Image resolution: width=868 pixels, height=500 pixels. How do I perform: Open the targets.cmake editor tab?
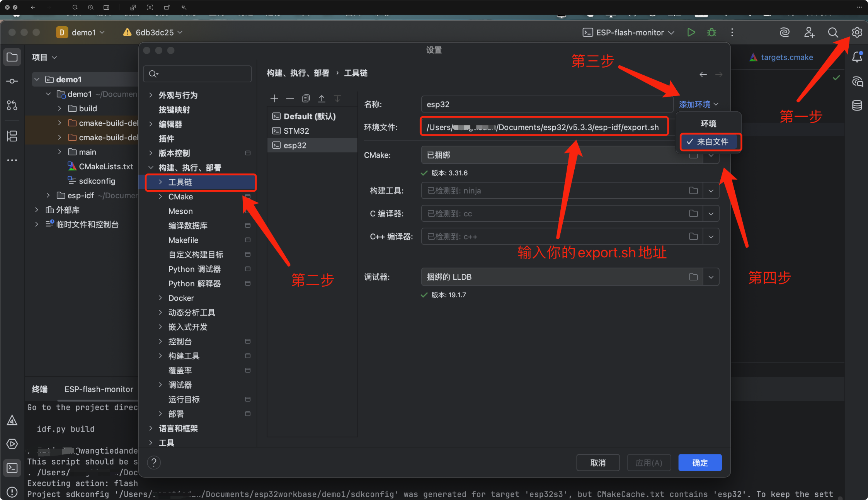click(781, 57)
